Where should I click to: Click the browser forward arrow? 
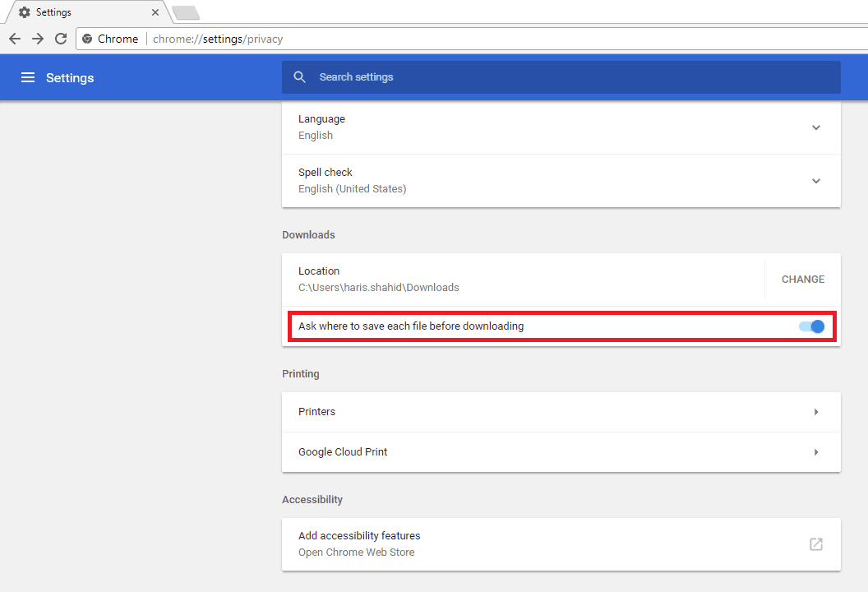click(x=37, y=38)
